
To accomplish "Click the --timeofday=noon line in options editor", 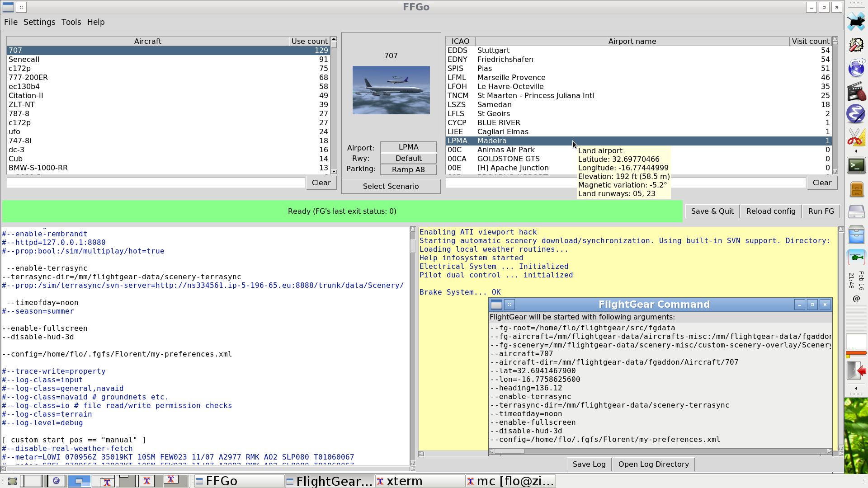I will [x=42, y=303].
